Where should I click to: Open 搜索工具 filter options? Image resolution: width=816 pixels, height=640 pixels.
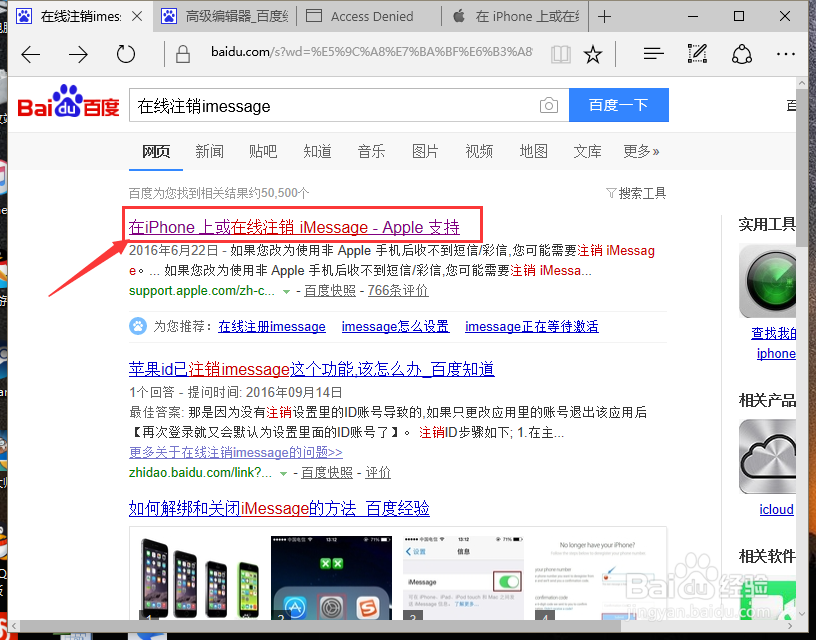pos(636,194)
